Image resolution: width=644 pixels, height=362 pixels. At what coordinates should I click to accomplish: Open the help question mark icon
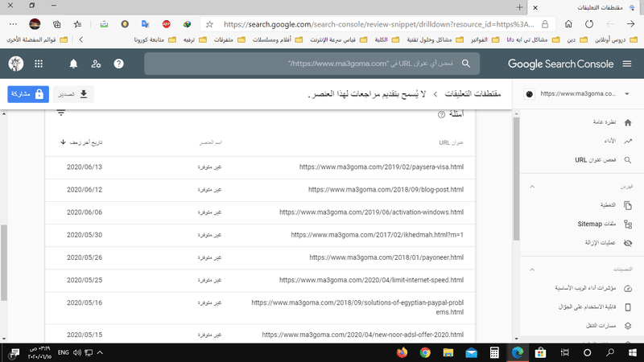(118, 64)
